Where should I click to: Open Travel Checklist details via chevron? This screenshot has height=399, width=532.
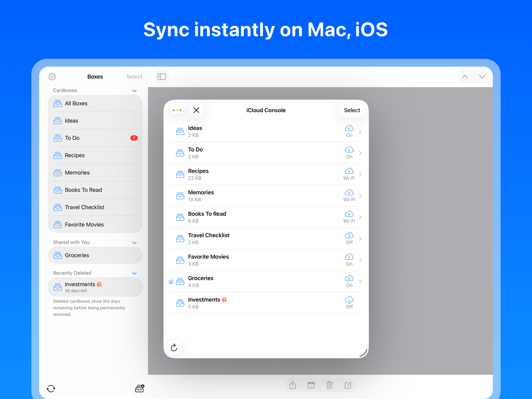coord(360,238)
